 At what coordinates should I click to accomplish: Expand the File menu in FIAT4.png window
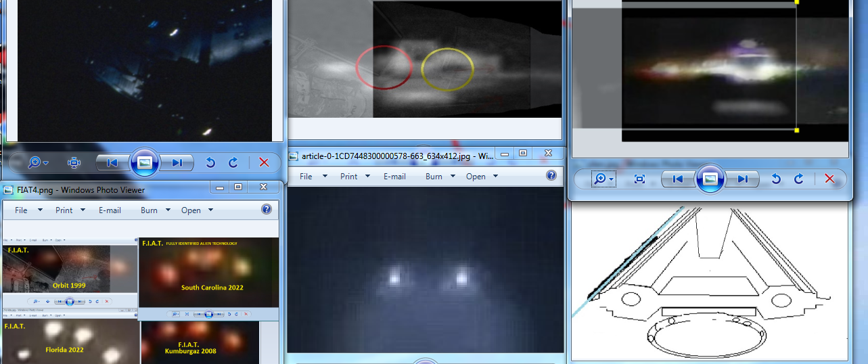pyautogui.click(x=28, y=210)
